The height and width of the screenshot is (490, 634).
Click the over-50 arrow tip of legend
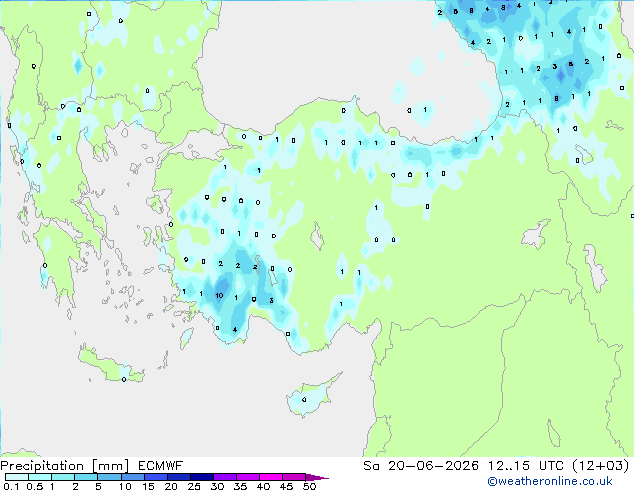tap(317, 477)
